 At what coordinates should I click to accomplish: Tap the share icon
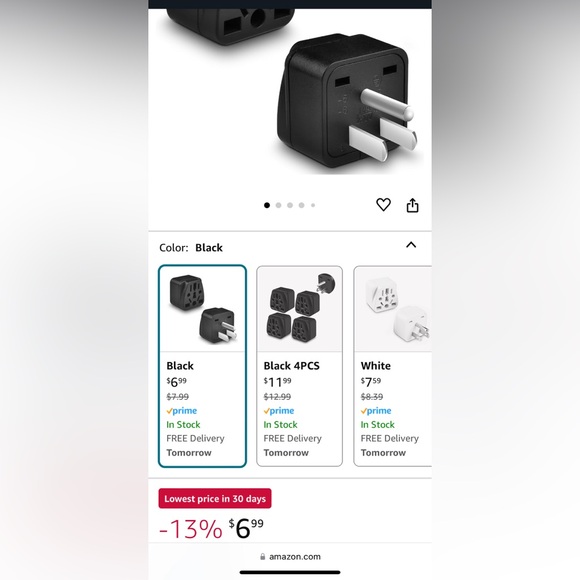click(x=412, y=205)
